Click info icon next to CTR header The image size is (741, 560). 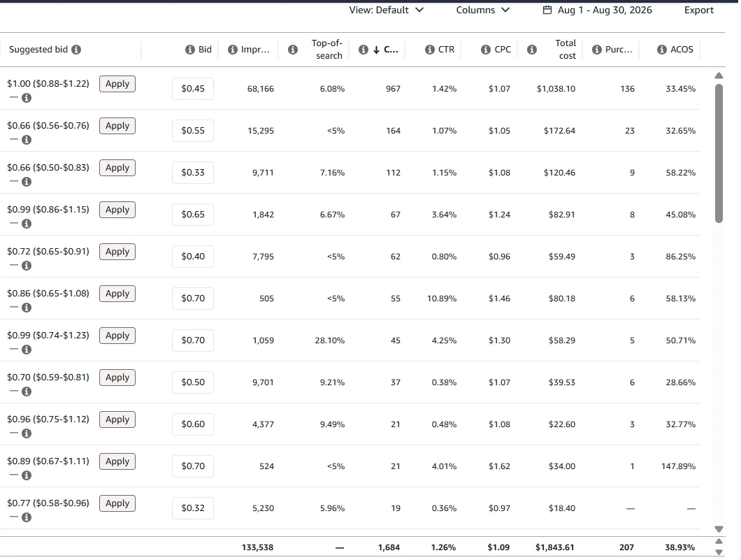click(430, 50)
